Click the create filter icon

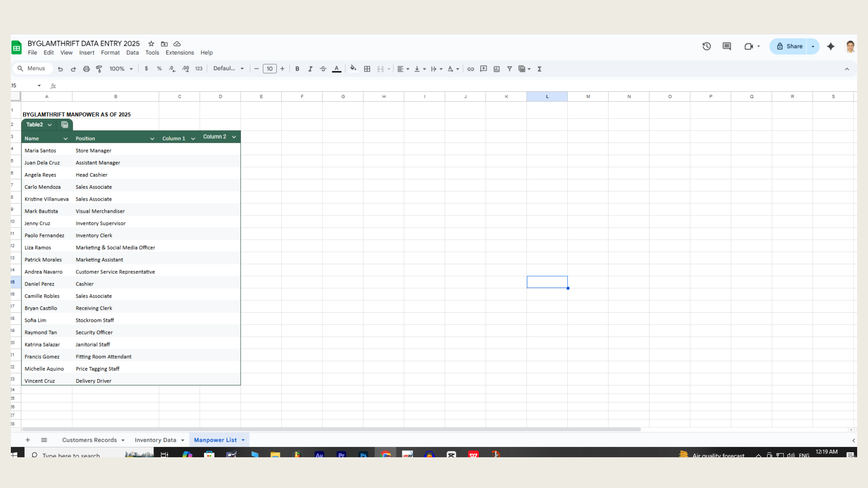(509, 69)
